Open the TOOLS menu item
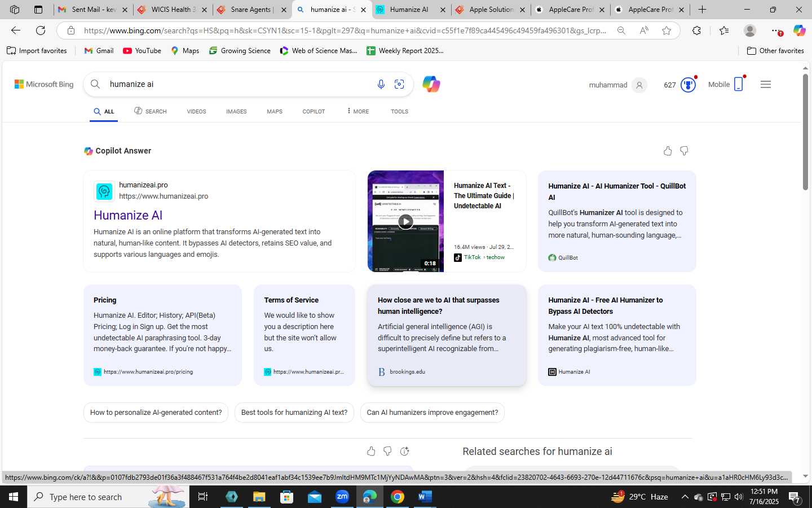The width and height of the screenshot is (812, 508). coord(399,111)
